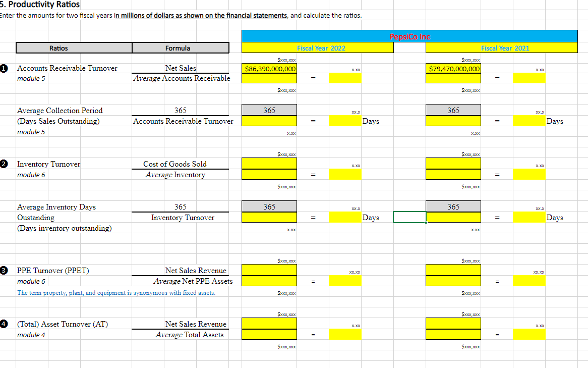This screenshot has width=588, height=368.
Task: Click Average Total Assets cell for Fiscal Year 2021
Action: click(x=453, y=335)
